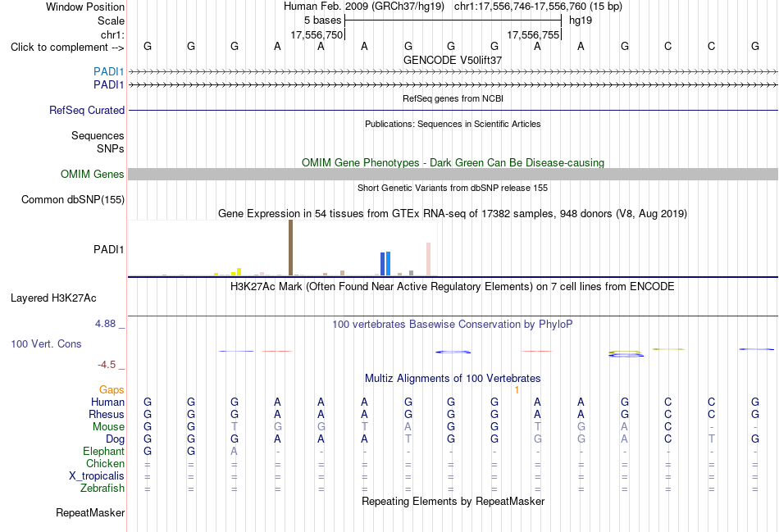Click the PADI1 label beside the GTEx chart
The width and height of the screenshot is (779, 532).
pos(109,249)
